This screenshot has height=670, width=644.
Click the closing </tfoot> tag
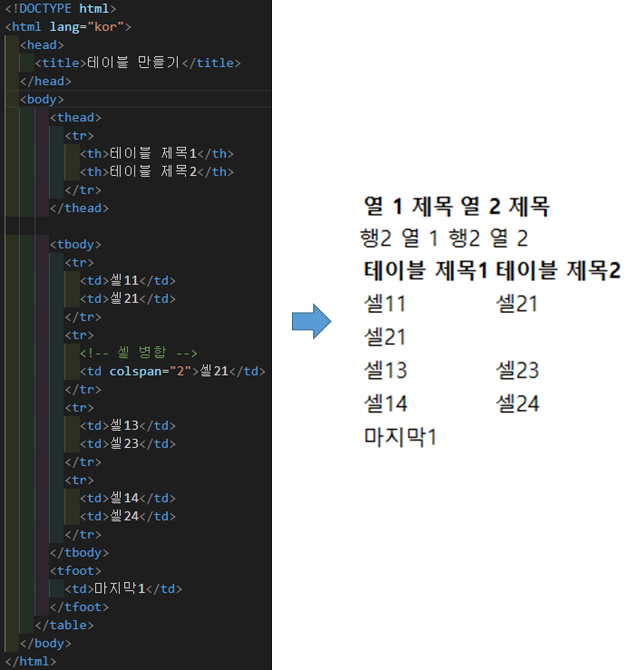click(79, 607)
